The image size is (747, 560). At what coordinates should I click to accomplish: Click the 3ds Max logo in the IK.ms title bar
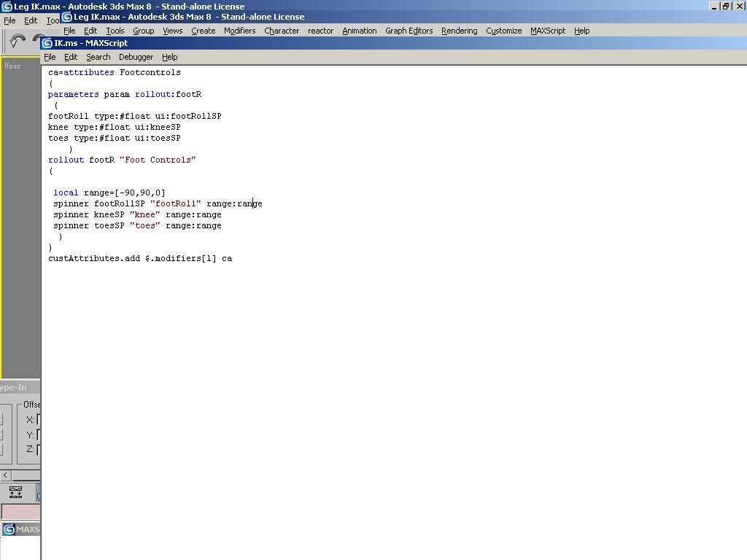tap(47, 43)
